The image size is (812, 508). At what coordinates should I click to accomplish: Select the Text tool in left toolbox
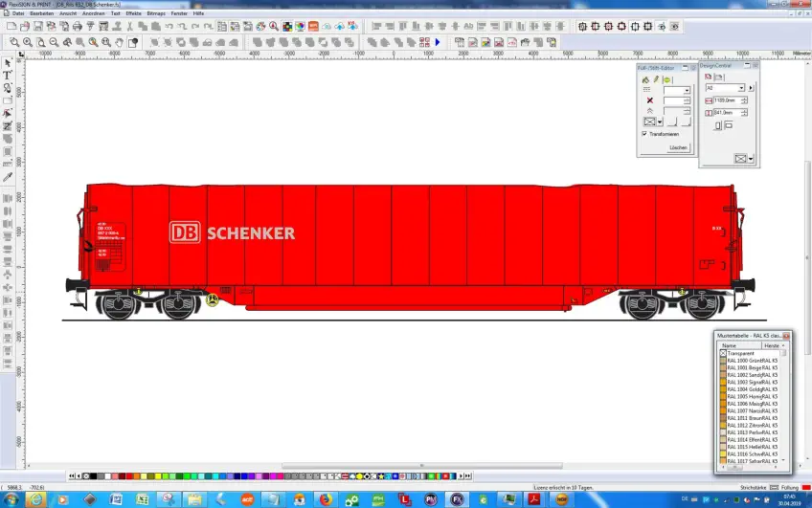pyautogui.click(x=8, y=76)
